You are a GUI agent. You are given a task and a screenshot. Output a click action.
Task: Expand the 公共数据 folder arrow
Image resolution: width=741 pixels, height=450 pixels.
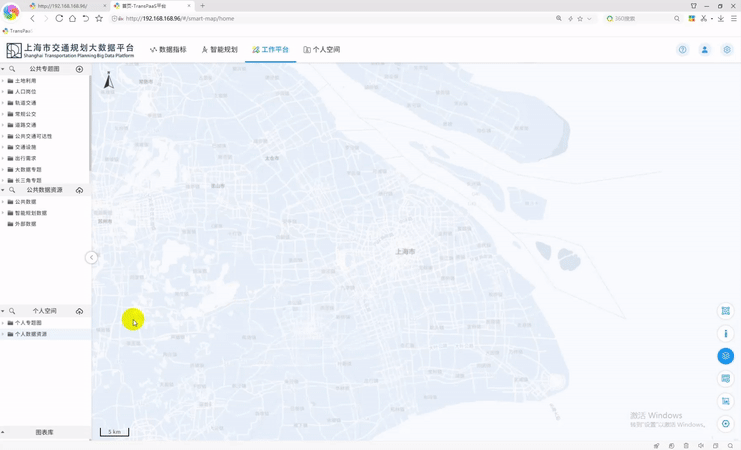(x=3, y=202)
